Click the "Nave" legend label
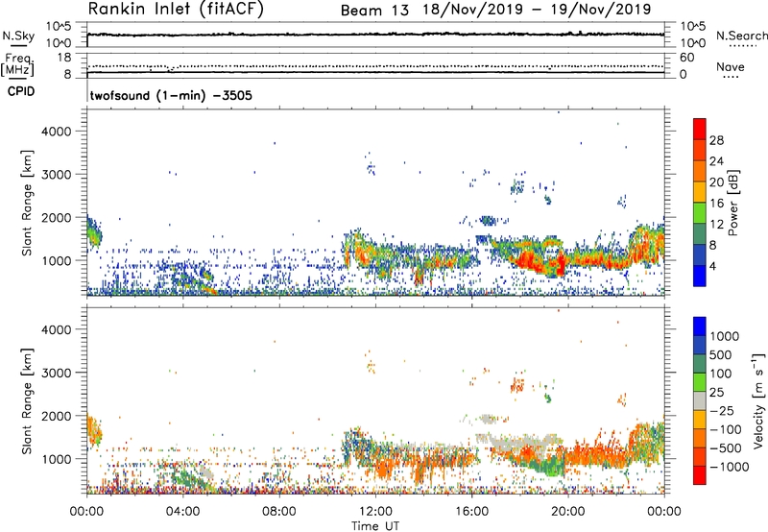The image size is (768, 532). [731, 67]
